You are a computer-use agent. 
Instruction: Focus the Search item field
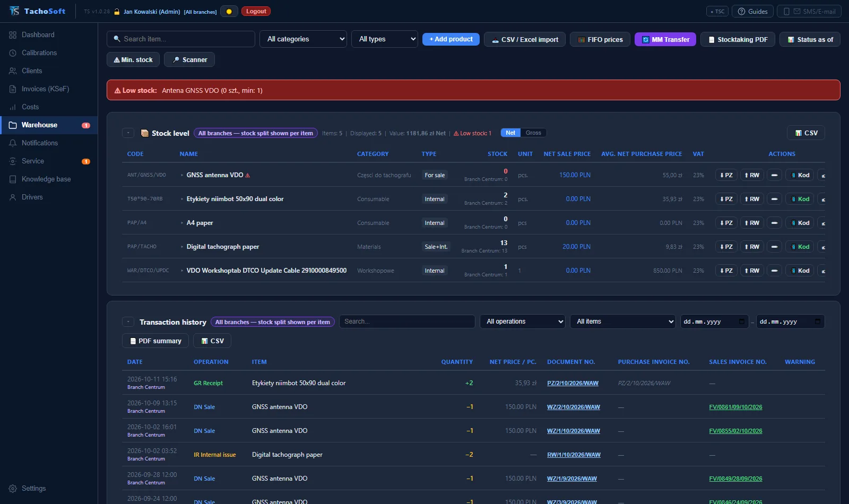pos(181,39)
